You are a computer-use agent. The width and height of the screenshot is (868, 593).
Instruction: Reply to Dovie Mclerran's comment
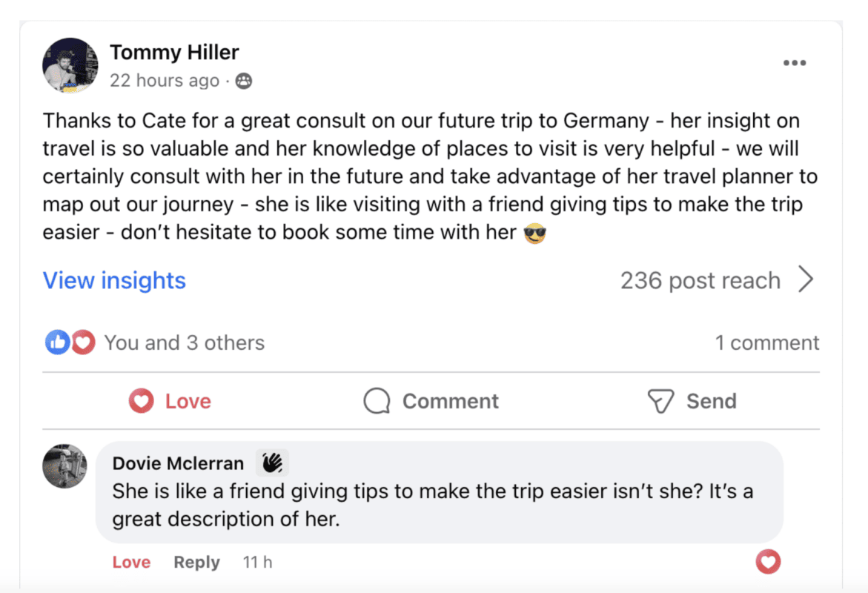[196, 563]
